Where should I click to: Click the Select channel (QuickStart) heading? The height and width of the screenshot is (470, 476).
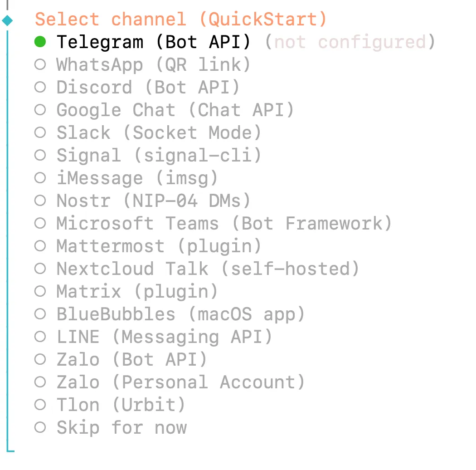click(x=180, y=20)
